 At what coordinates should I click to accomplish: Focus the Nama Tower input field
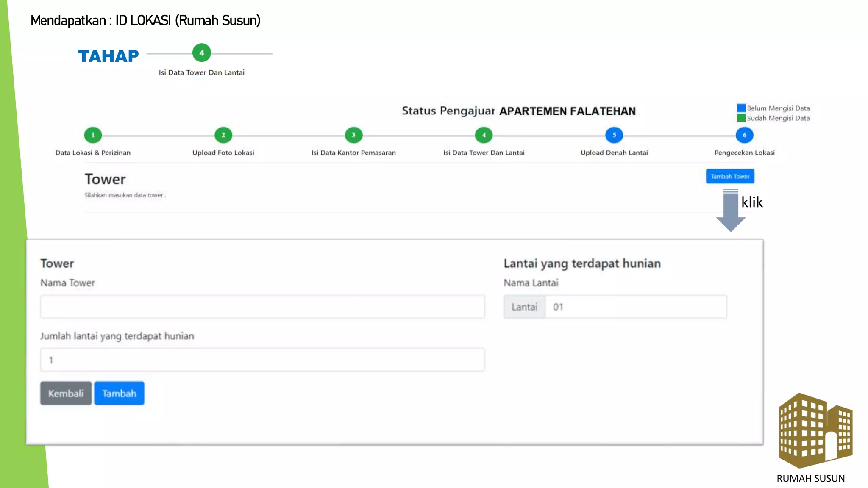point(262,306)
